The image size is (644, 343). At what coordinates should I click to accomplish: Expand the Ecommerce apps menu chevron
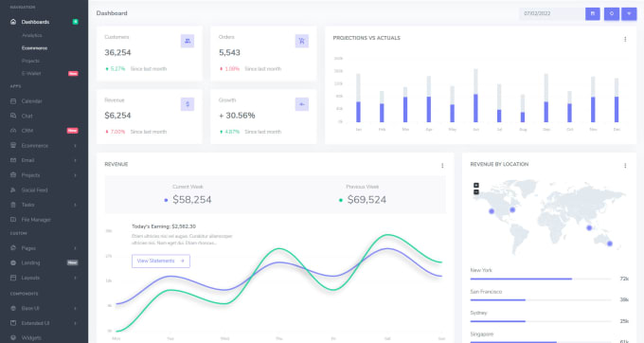pos(75,146)
